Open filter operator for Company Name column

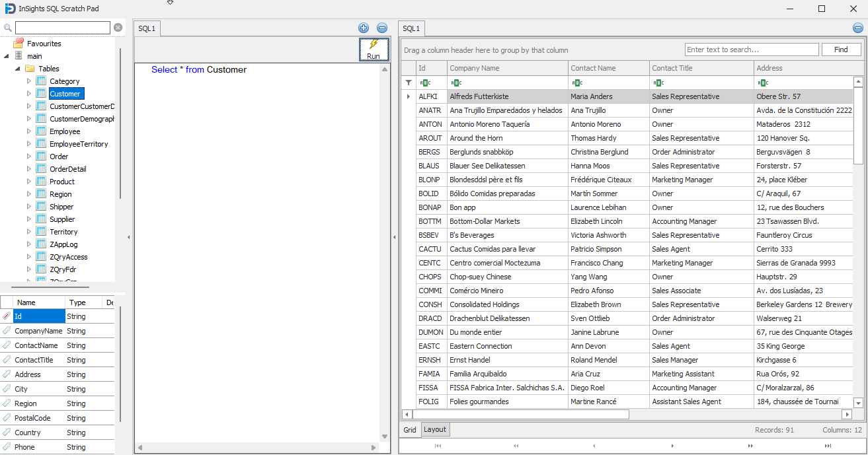tap(455, 83)
